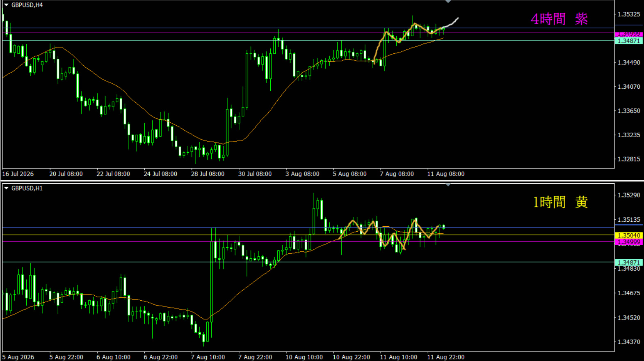Click the 1.33650 price on H4 scale
Viewport: 644px width, 361px height.
click(629, 111)
